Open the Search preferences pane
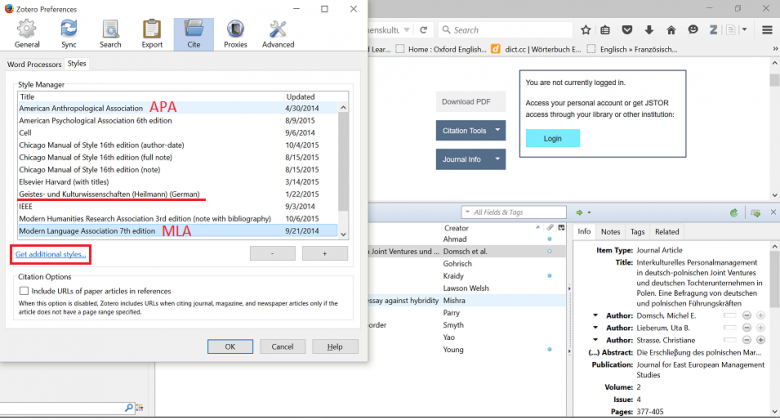Viewport: 780px width, 420px height. click(x=110, y=34)
